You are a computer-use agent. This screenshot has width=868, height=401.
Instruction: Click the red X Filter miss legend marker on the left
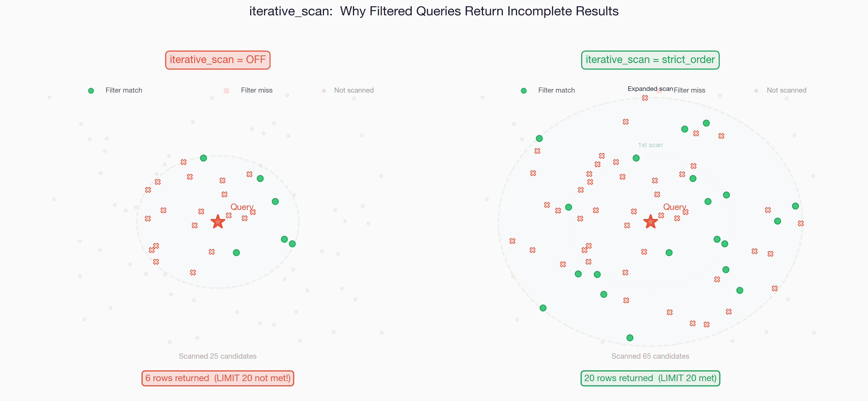coord(226,91)
